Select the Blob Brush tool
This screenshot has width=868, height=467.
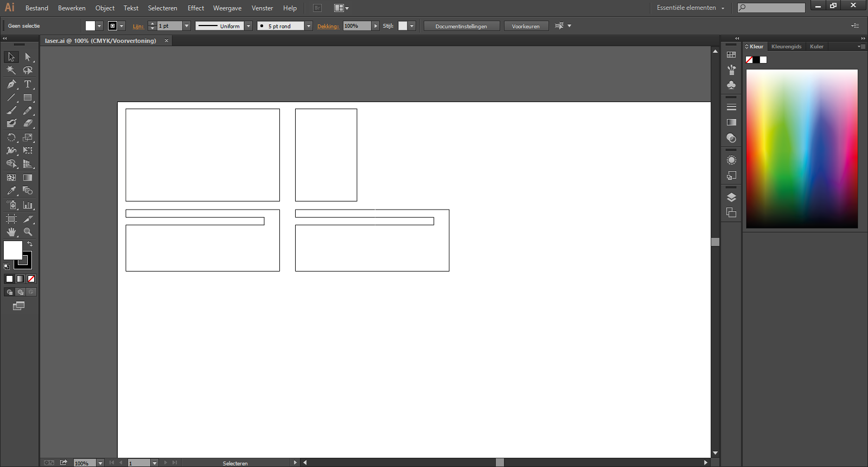coord(11,123)
